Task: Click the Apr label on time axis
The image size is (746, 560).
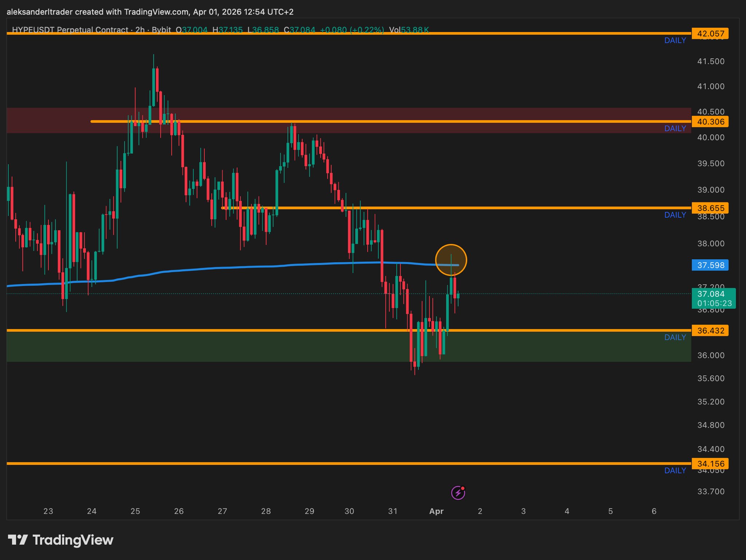Action: click(436, 511)
